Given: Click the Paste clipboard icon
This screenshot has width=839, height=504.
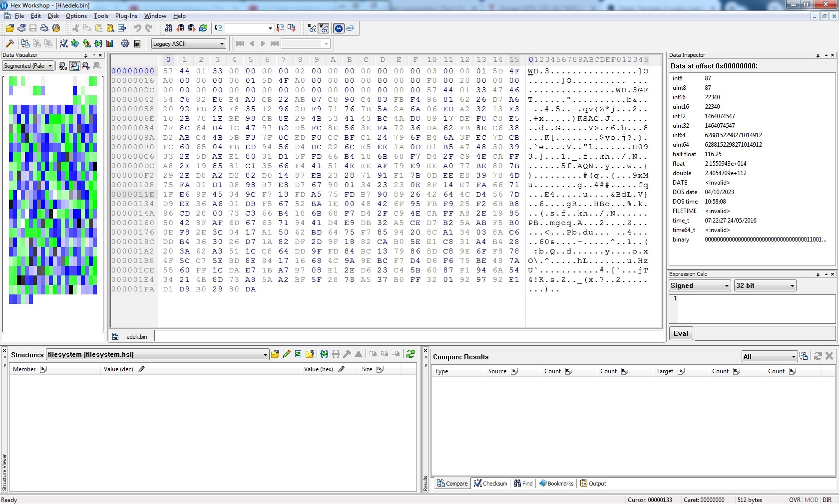Looking at the screenshot, I should pyautogui.click(x=98, y=28).
